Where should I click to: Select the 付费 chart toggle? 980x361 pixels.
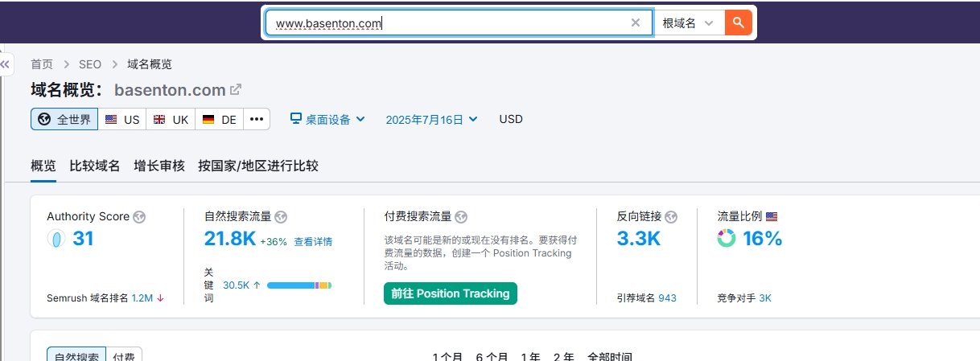pyautogui.click(x=124, y=355)
